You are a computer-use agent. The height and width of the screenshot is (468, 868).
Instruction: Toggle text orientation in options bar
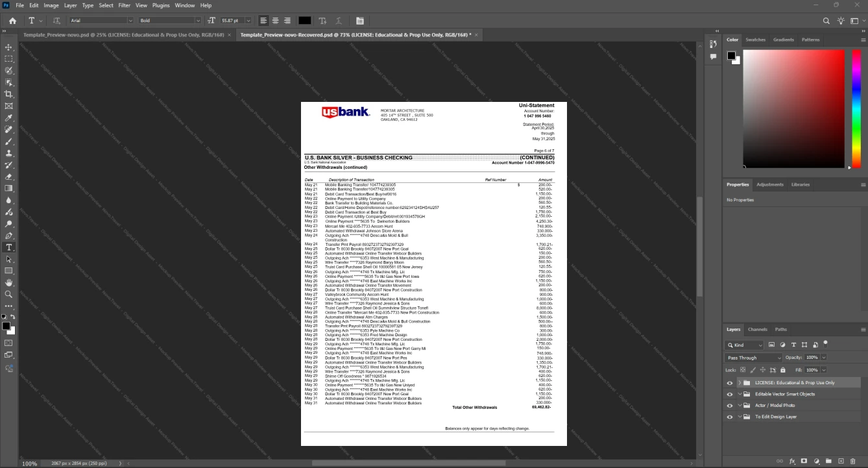[56, 21]
